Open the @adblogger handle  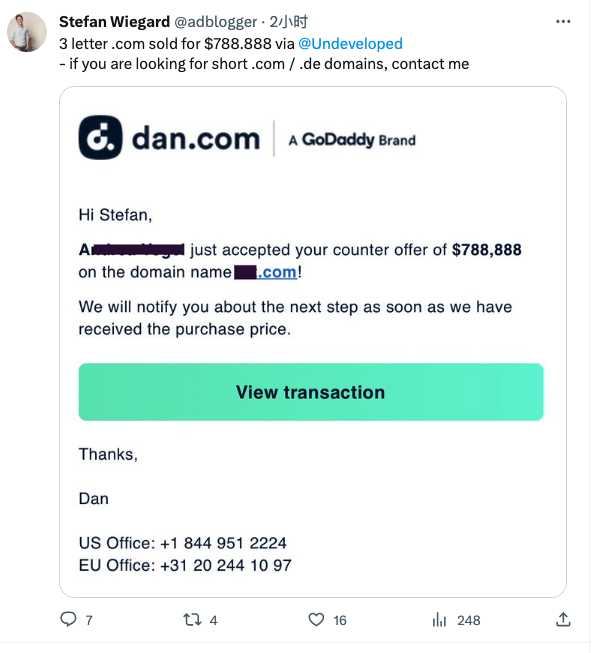(215, 22)
